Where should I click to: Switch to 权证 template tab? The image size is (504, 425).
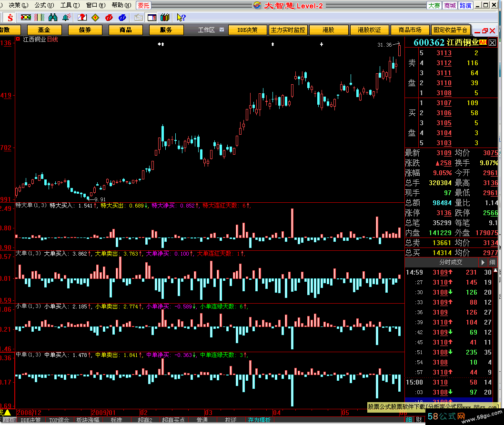point(231,420)
